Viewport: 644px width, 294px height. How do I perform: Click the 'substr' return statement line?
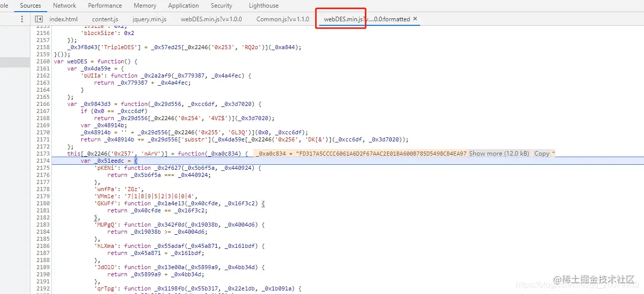(245, 139)
